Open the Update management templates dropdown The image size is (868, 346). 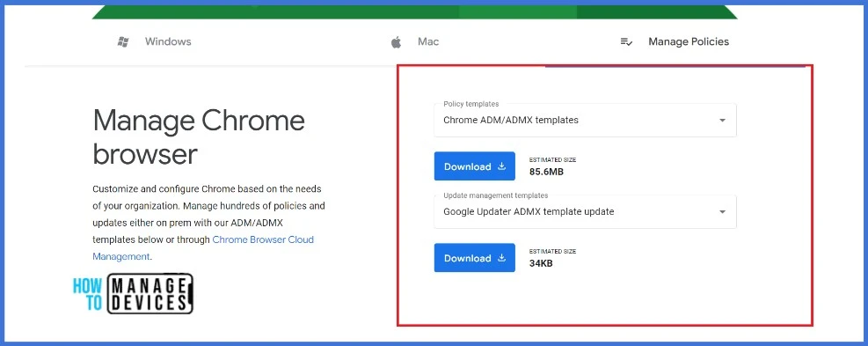click(585, 211)
